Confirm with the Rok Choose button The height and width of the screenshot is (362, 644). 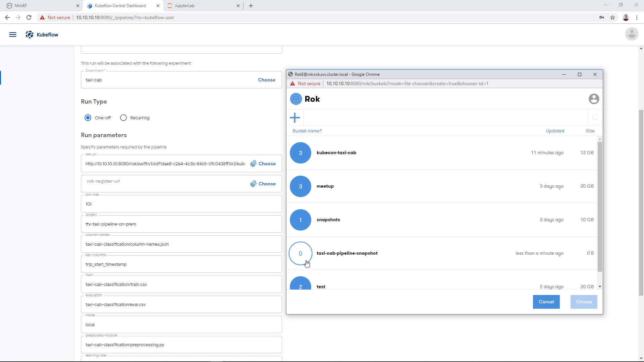pos(584,302)
